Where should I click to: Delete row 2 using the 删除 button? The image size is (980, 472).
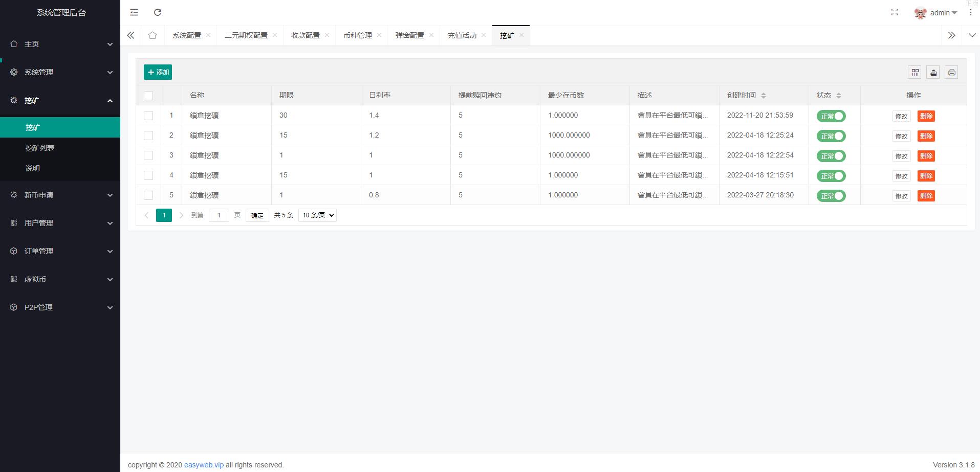click(x=926, y=136)
